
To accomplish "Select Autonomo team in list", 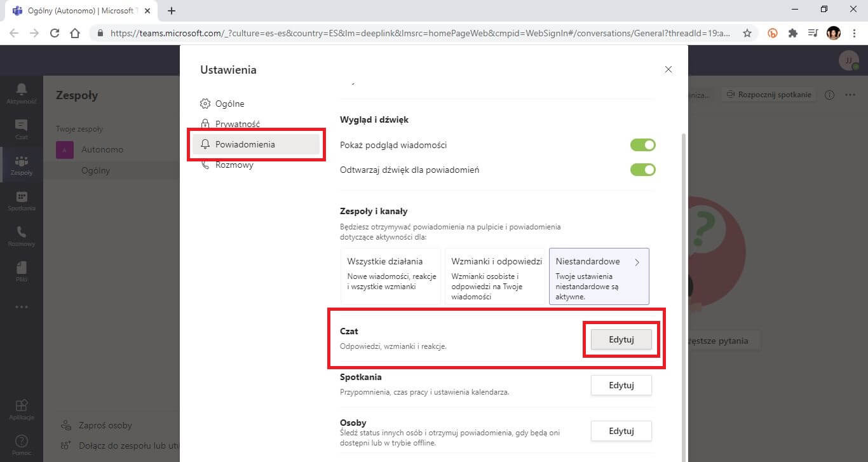I will click(x=102, y=149).
